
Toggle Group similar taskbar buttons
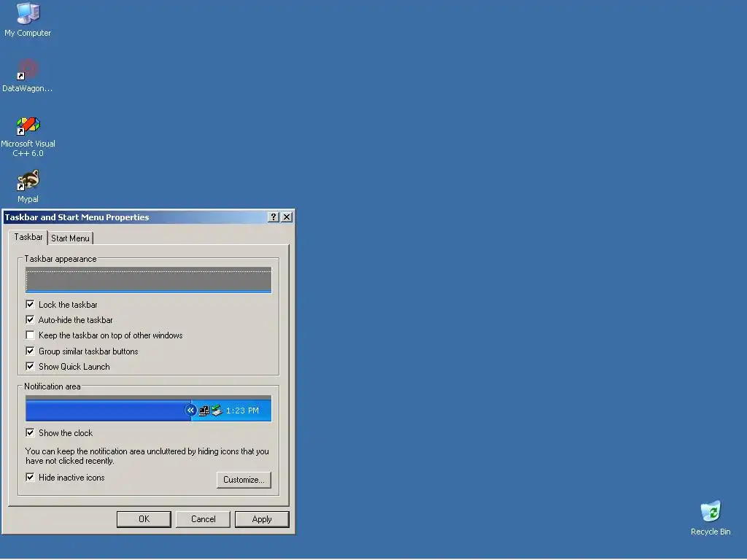tap(30, 351)
